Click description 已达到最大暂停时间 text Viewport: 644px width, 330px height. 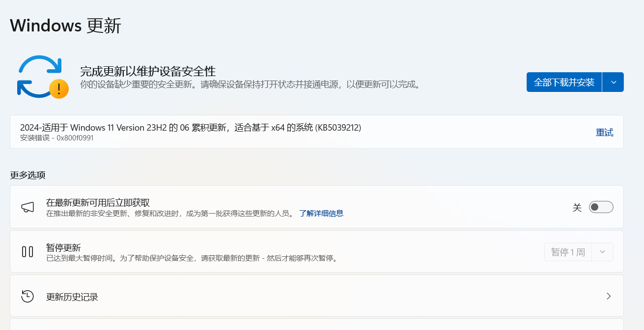click(x=193, y=258)
